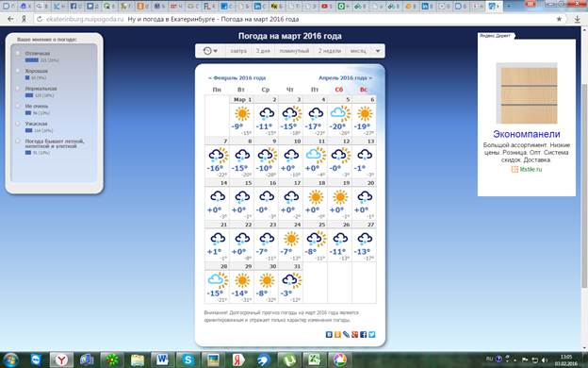Go to "Февраль 2016 года" link
The height and width of the screenshot is (368, 588).
pyautogui.click(x=237, y=78)
